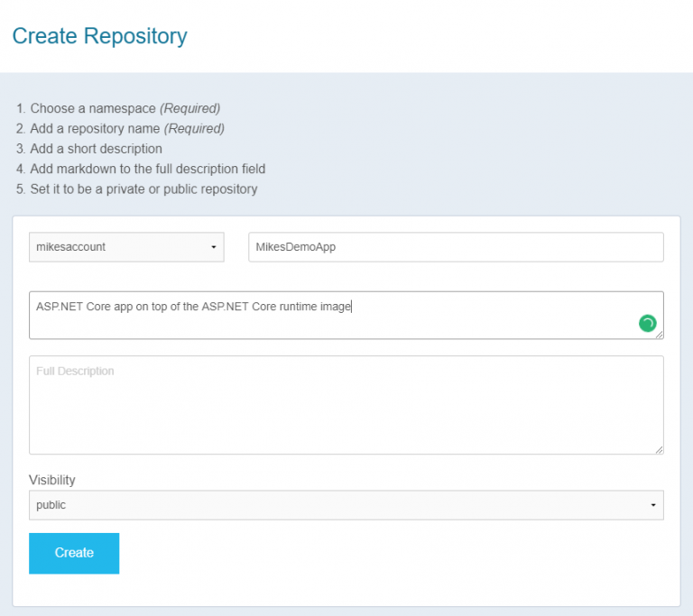Click '(Required)' beside the namespace step
The height and width of the screenshot is (616, 693).
pyautogui.click(x=190, y=108)
